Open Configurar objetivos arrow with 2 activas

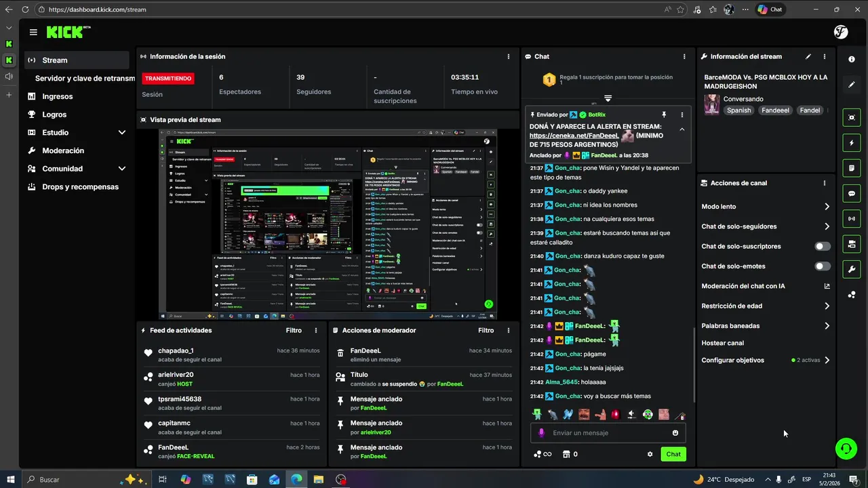[x=827, y=361]
